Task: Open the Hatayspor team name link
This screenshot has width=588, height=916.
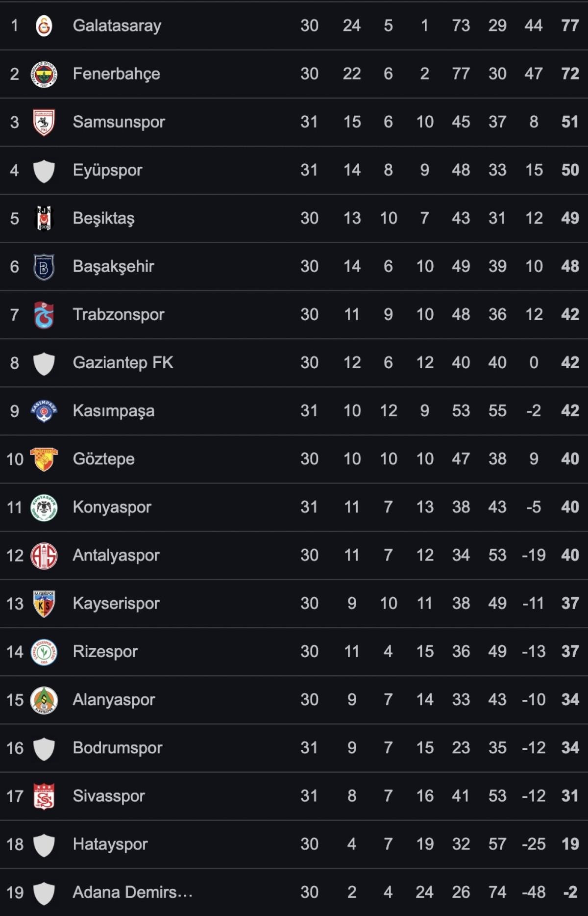Action: (x=110, y=844)
